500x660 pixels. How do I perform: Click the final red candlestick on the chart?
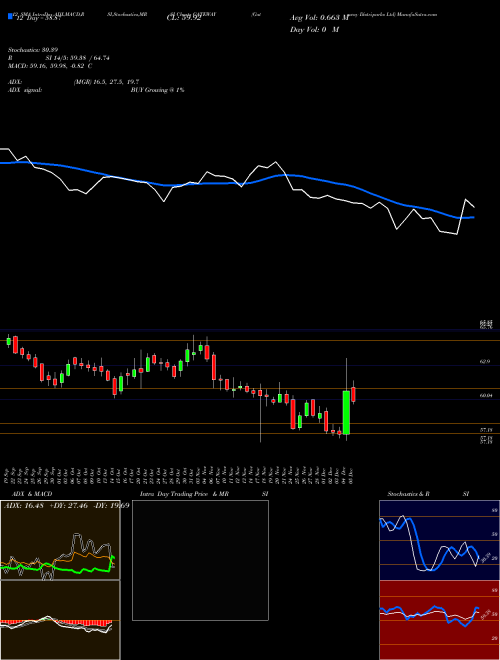click(x=353, y=395)
